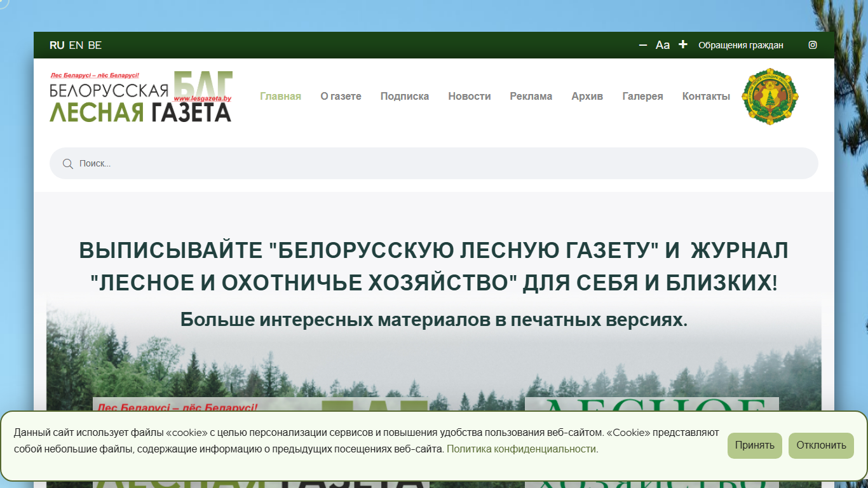Go to Главная menu item
The image size is (868, 488).
tap(281, 97)
